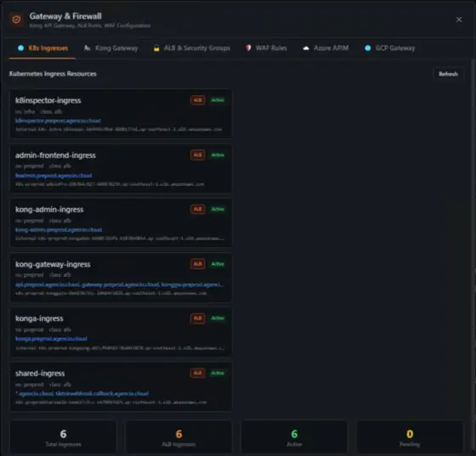
Task: Open the ALB & Security Groups tab
Action: tap(191, 48)
